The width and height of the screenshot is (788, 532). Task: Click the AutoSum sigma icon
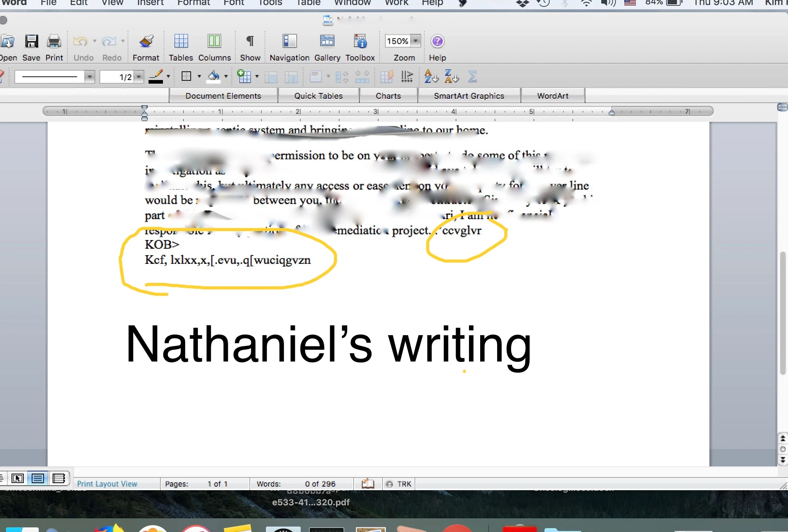[x=473, y=76]
